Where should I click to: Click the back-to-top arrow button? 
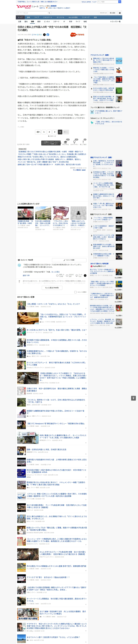pos(133,398)
